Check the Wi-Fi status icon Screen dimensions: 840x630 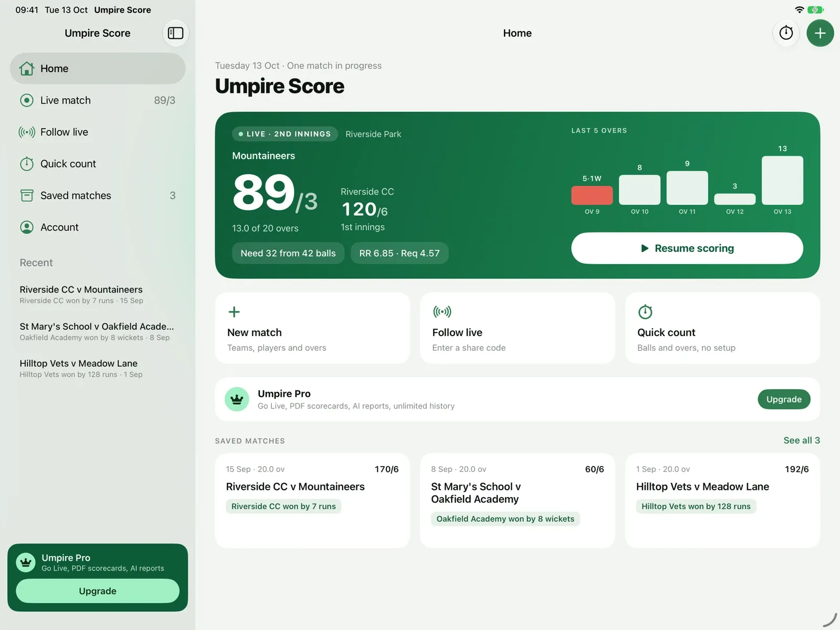coord(800,9)
